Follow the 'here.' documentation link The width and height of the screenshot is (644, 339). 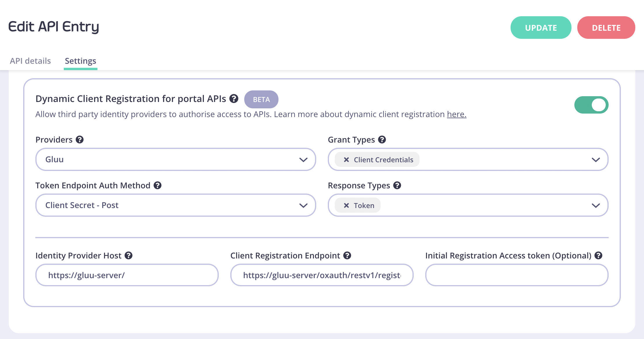[457, 114]
